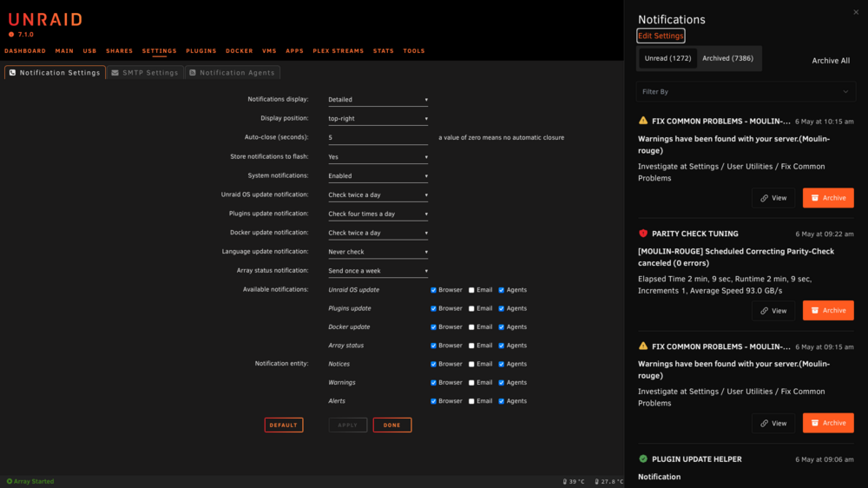Click the Apply button
868x488 pixels.
coord(348,425)
